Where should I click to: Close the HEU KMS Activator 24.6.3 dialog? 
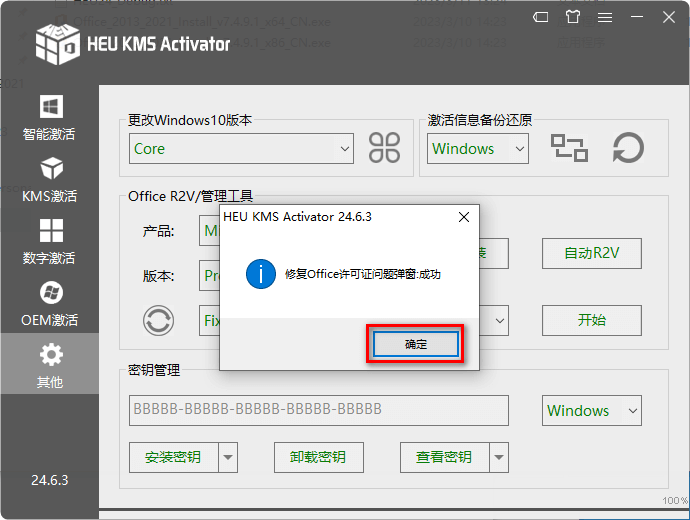(463, 217)
